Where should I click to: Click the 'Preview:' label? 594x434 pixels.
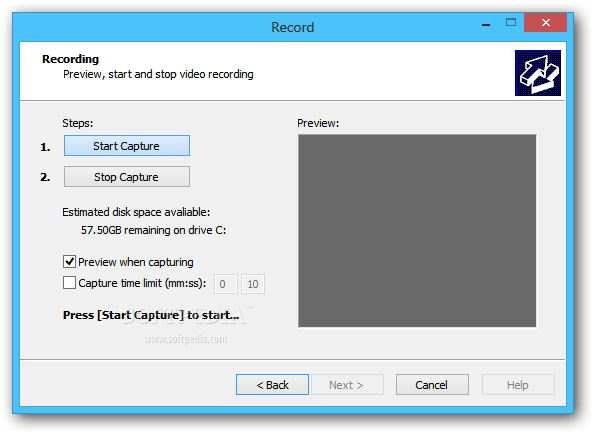[318, 123]
